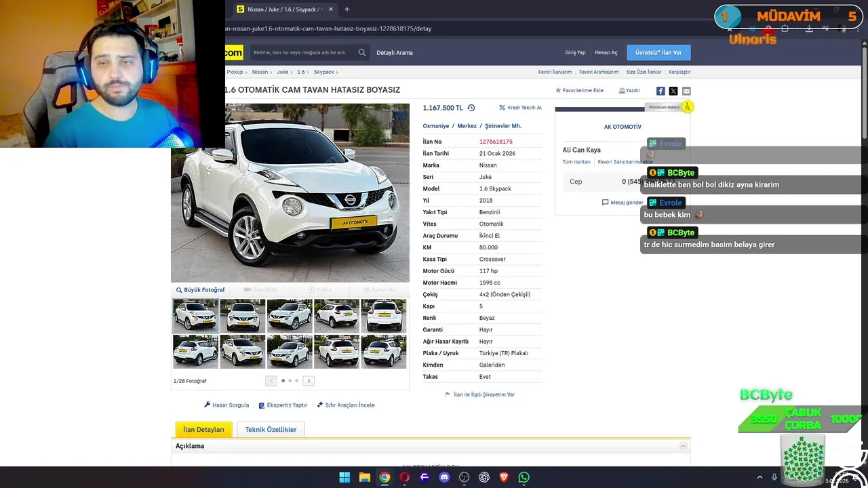Switch to Teknik Özellikler tab
This screenshot has height=488, width=868.
tap(271, 430)
